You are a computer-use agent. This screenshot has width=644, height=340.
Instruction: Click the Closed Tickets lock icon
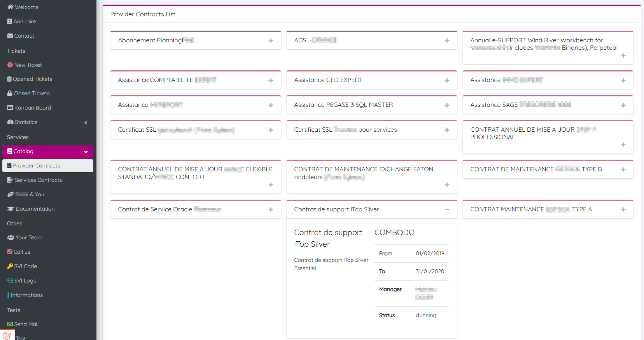(10, 93)
